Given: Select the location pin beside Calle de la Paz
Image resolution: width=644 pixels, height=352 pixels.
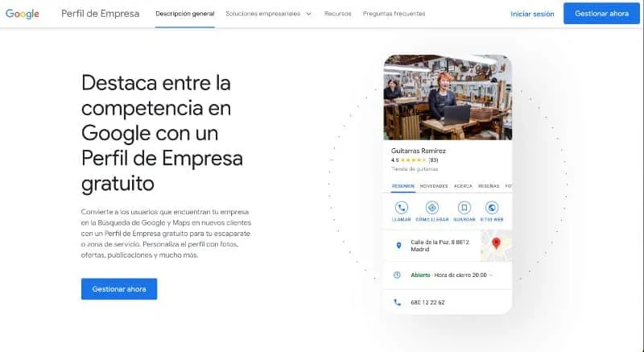Looking at the screenshot, I should [398, 246].
